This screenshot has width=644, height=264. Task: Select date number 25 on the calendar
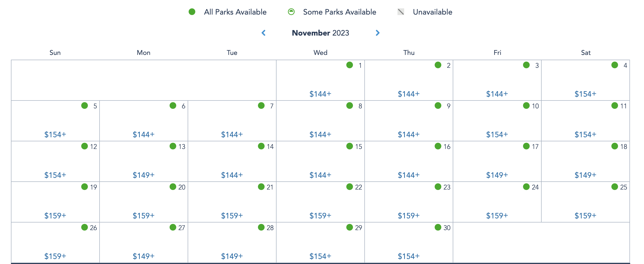(x=624, y=187)
